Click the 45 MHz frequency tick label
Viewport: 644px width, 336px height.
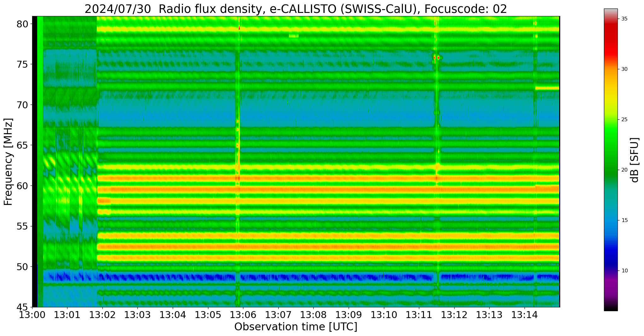click(x=22, y=307)
